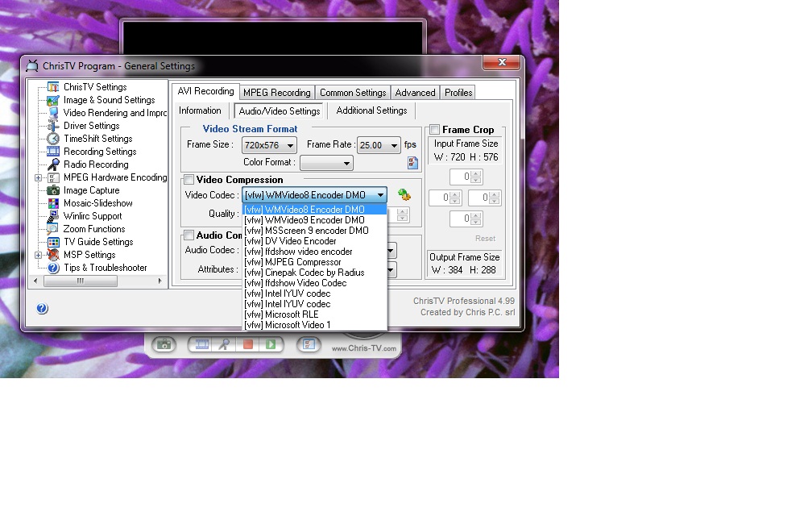Click the Quality spinner arrows

pos(403,214)
